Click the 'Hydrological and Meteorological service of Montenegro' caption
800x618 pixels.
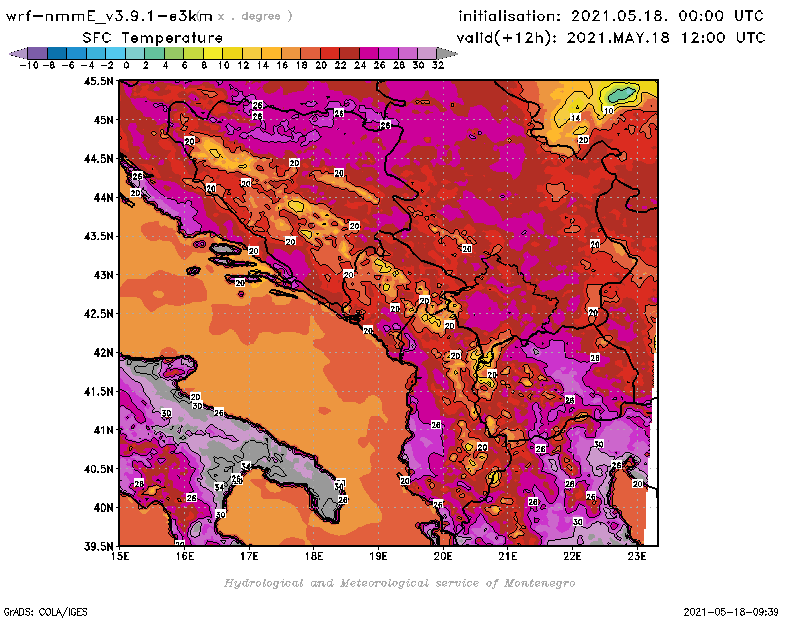coord(399,583)
